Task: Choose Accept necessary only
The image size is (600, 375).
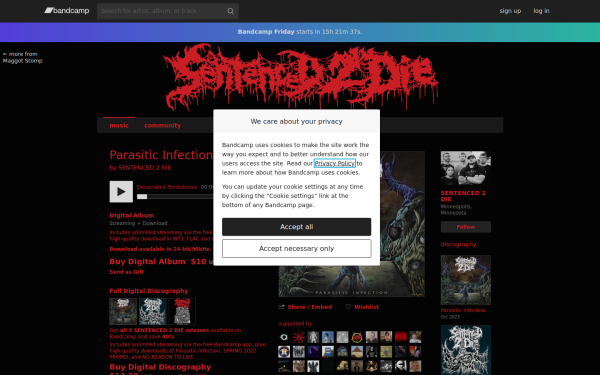Action: click(297, 249)
